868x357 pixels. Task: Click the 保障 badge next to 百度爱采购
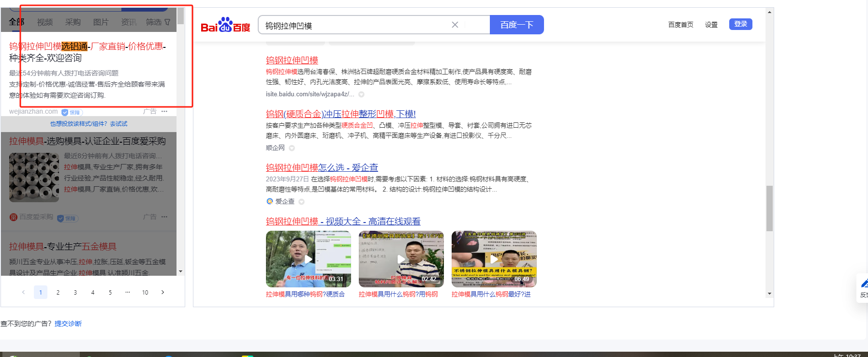click(68, 218)
